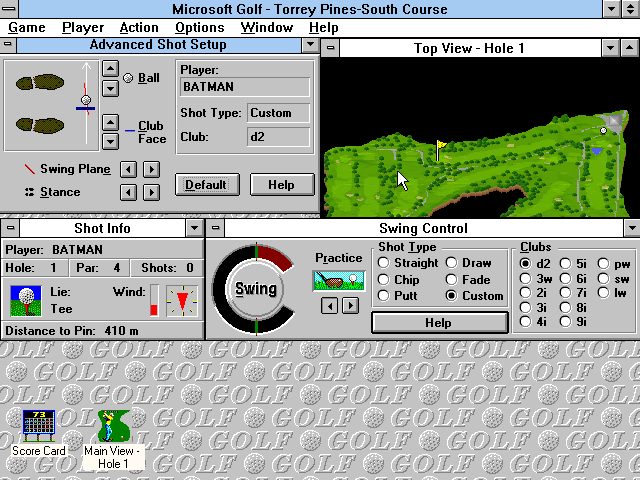Screen dimensions: 640x480
Task: Select Draw shot type
Action: 469,263
